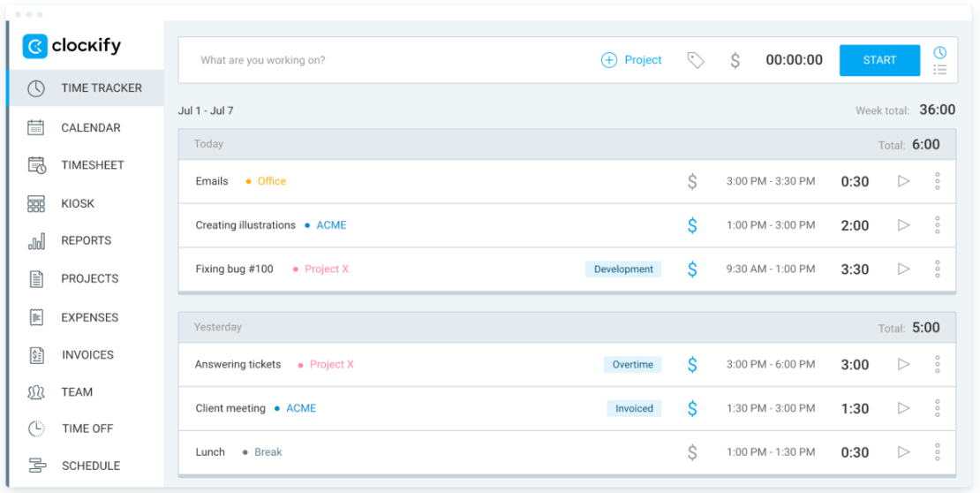Screen dimensions: 980x493
Task: Open the ACME project link on Creating illustrations
Action: click(331, 225)
